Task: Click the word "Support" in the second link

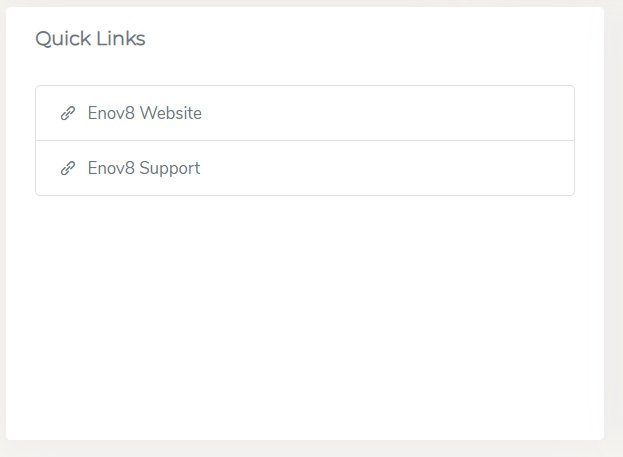Action: (x=169, y=169)
